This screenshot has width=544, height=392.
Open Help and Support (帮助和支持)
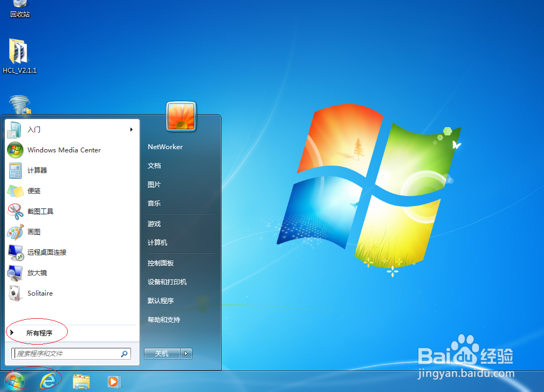pos(164,319)
